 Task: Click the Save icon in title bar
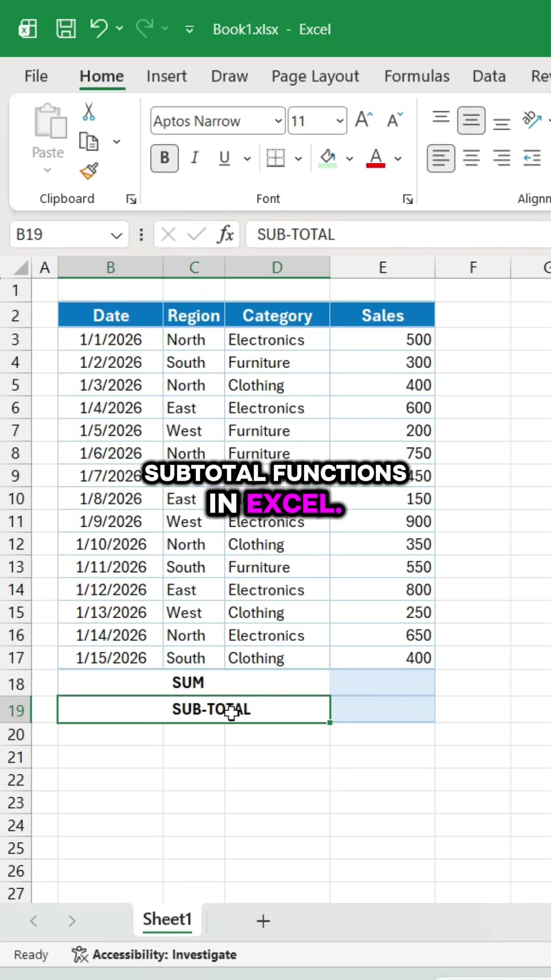pos(66,29)
